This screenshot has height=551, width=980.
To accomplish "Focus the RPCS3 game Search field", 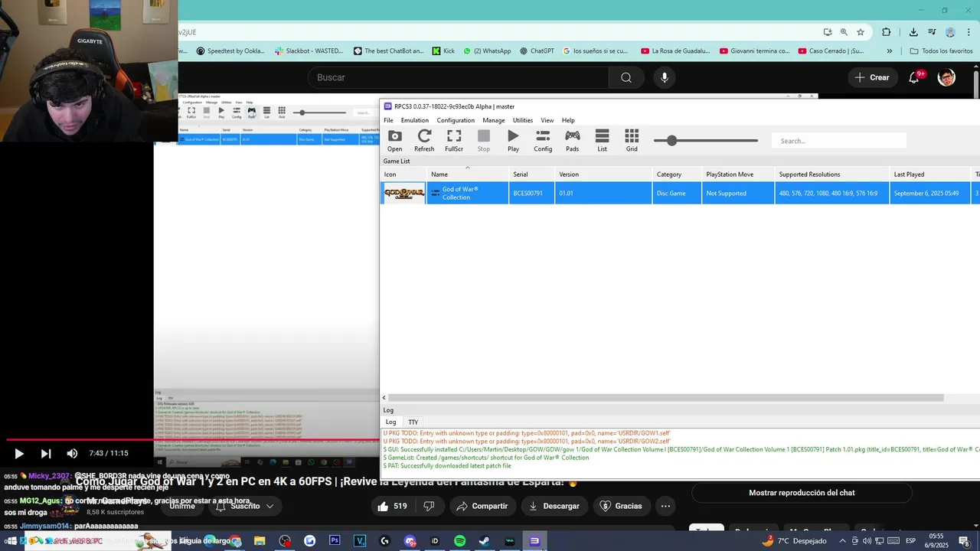I will pyautogui.click(x=839, y=141).
